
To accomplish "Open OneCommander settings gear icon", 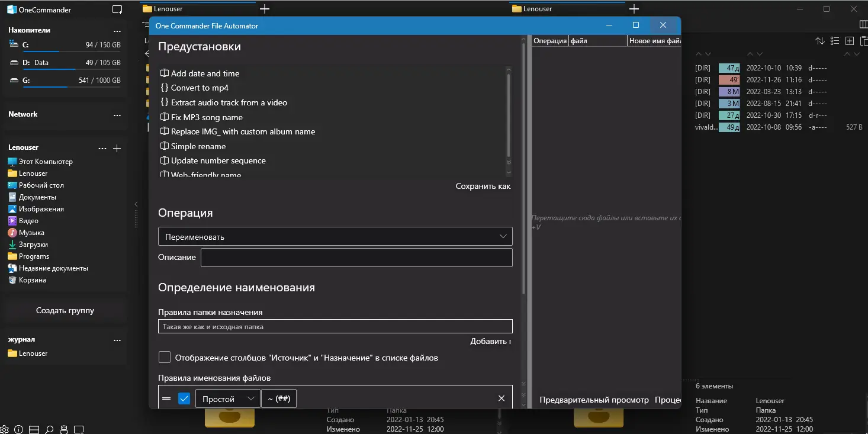I will point(5,429).
